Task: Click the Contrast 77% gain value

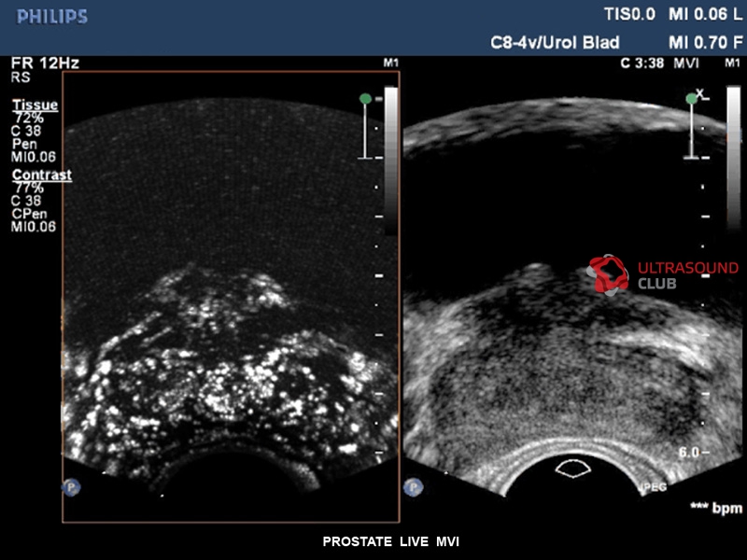Action: tap(29, 188)
